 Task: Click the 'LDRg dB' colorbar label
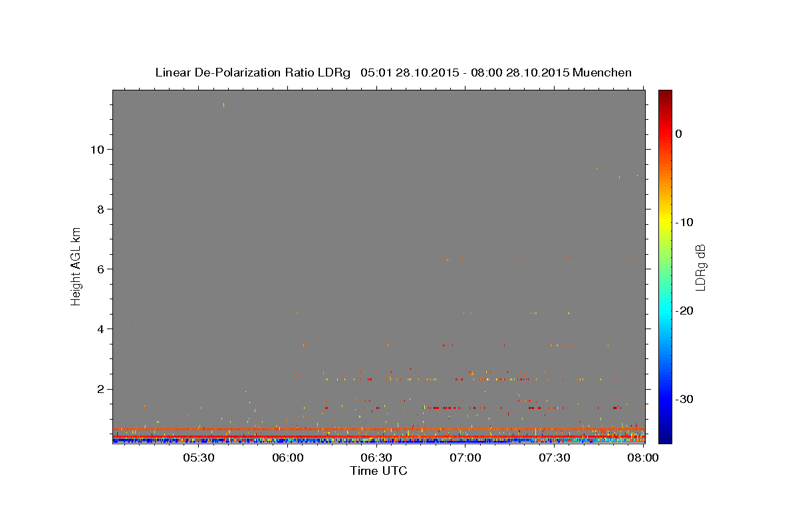coord(700,267)
